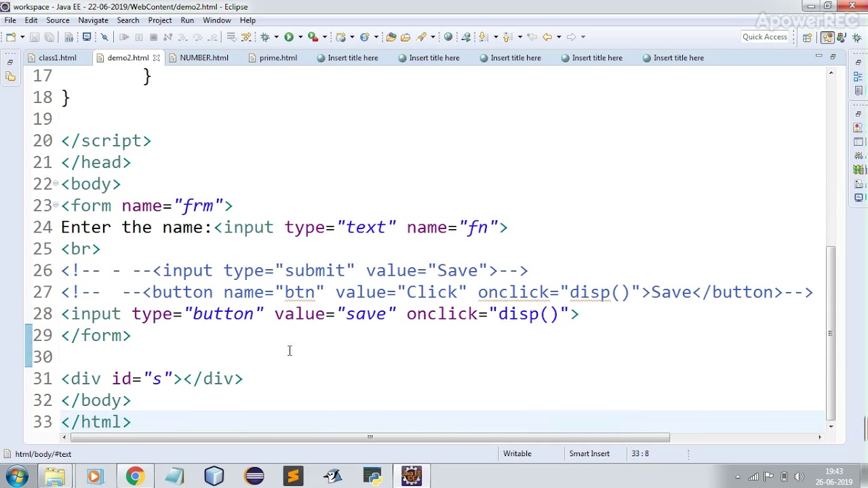Click the New file toolbar icon

[11, 37]
